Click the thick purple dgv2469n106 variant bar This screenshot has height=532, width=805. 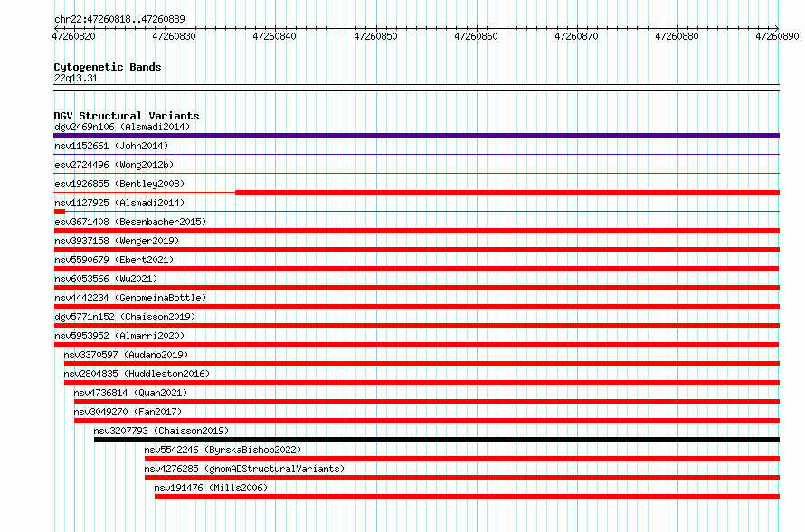pos(416,136)
